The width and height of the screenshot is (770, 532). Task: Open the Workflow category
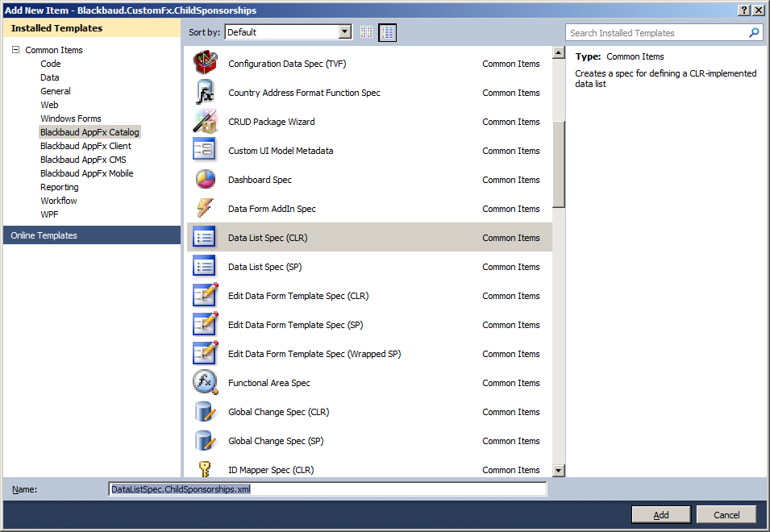click(x=59, y=202)
